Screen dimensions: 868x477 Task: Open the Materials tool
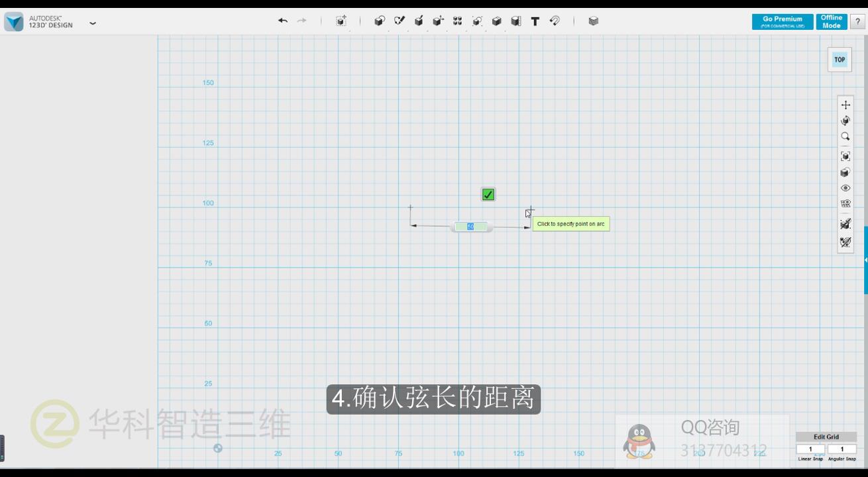tap(593, 21)
